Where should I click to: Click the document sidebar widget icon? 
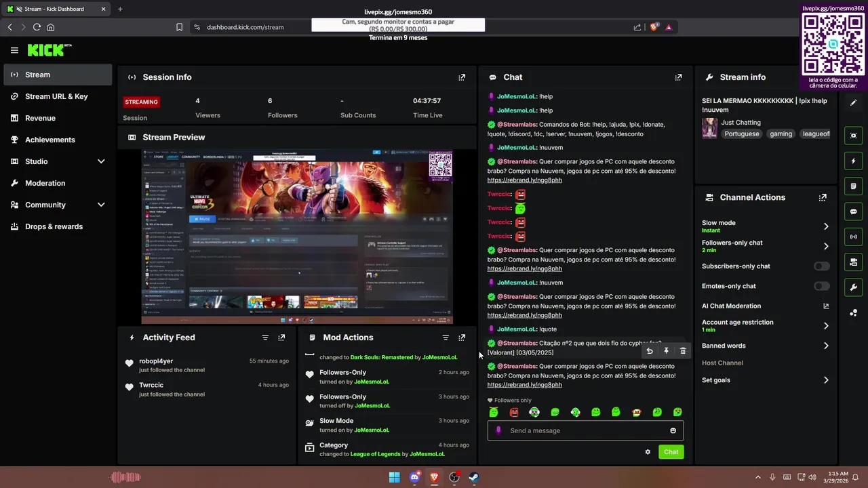(853, 186)
